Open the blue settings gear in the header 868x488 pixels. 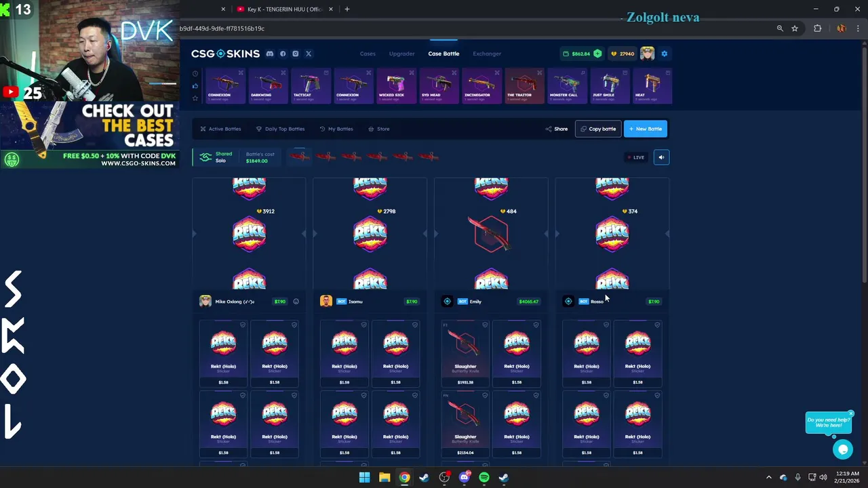pos(665,54)
